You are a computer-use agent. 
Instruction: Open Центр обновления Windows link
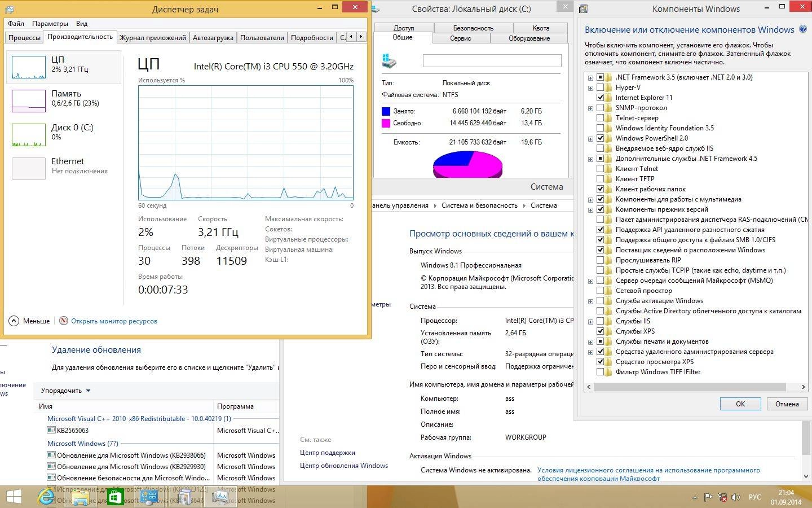[x=344, y=466]
